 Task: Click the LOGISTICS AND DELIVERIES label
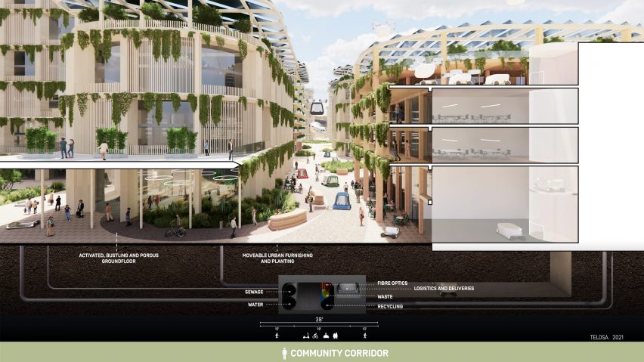point(444,289)
